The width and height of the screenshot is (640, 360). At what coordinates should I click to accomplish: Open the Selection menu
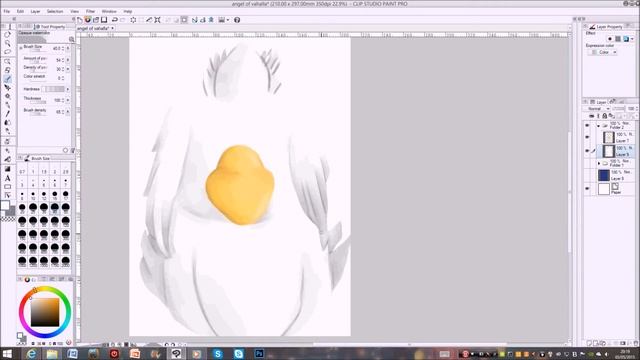pos(55,11)
